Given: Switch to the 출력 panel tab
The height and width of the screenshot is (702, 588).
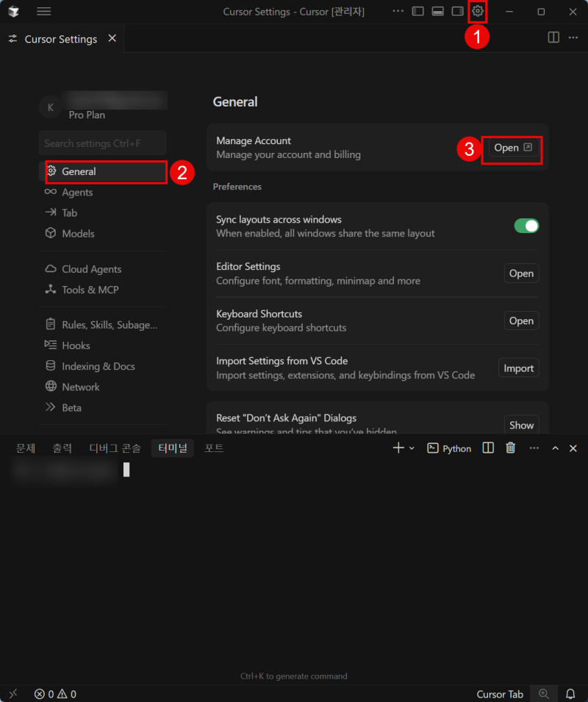Looking at the screenshot, I should coord(62,448).
